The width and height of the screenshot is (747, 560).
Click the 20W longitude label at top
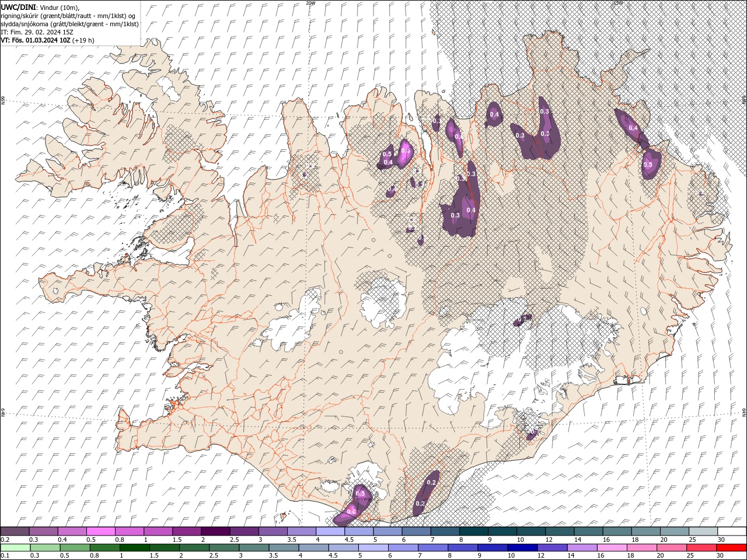310,3
